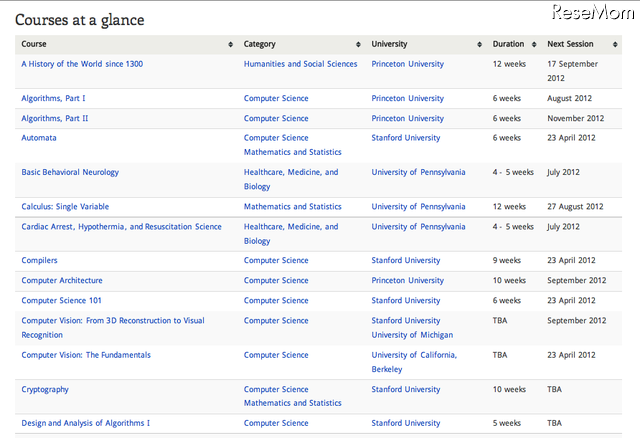This screenshot has height=438, width=640.
Task: Open University of Pennsylvania in Calculus row
Action: pyautogui.click(x=418, y=207)
